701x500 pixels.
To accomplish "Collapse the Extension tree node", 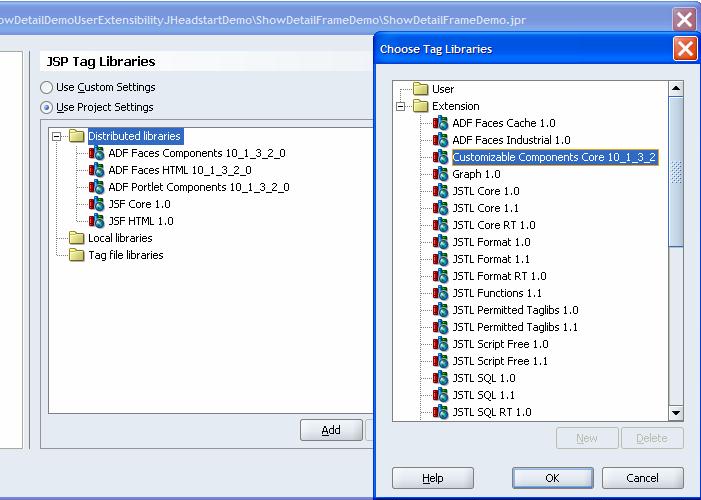I will pos(401,106).
